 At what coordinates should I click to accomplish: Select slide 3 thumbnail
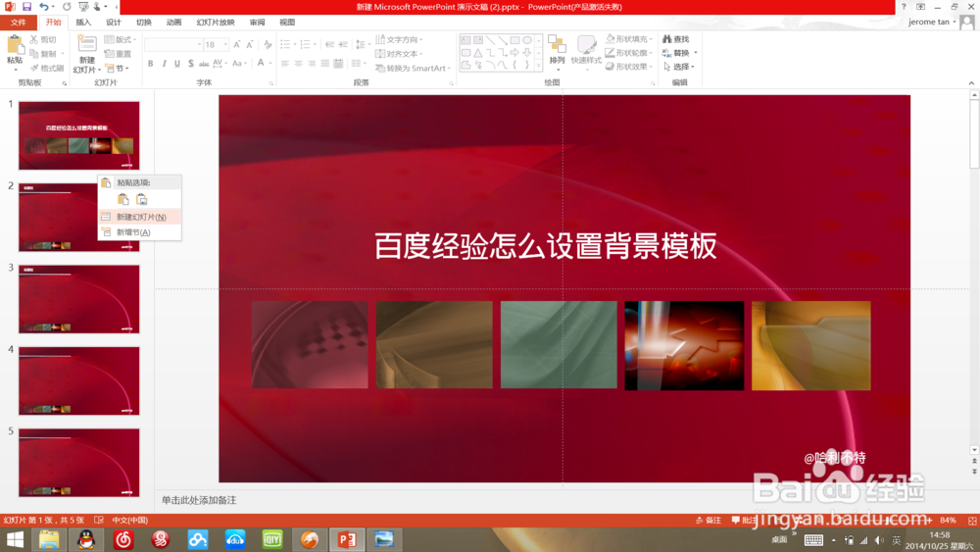coord(78,299)
